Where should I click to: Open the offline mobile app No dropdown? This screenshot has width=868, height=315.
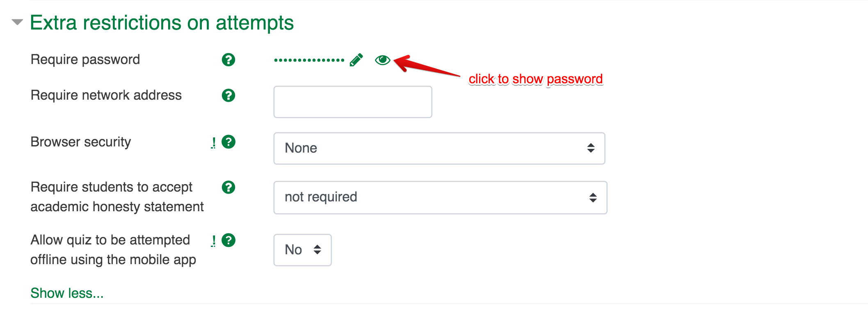pyautogui.click(x=302, y=250)
